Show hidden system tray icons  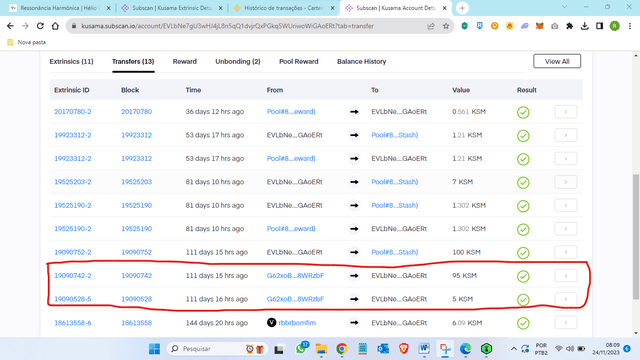coord(513,349)
